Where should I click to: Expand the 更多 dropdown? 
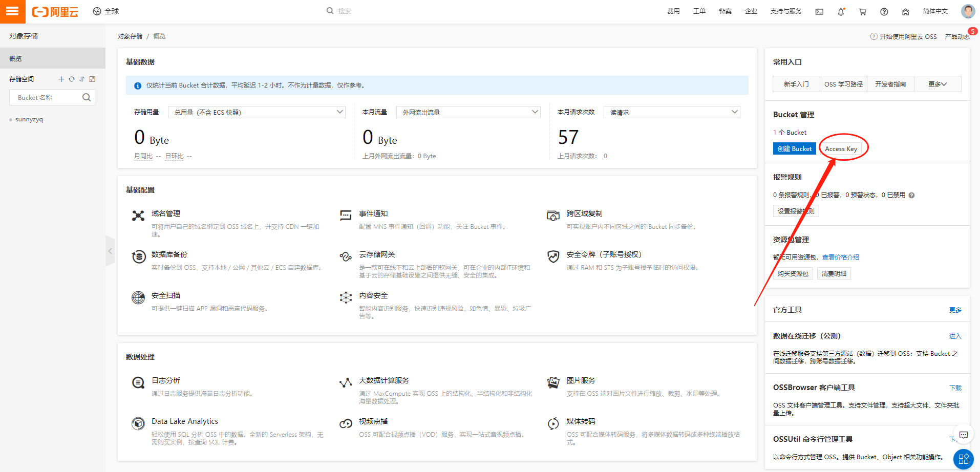click(x=938, y=84)
